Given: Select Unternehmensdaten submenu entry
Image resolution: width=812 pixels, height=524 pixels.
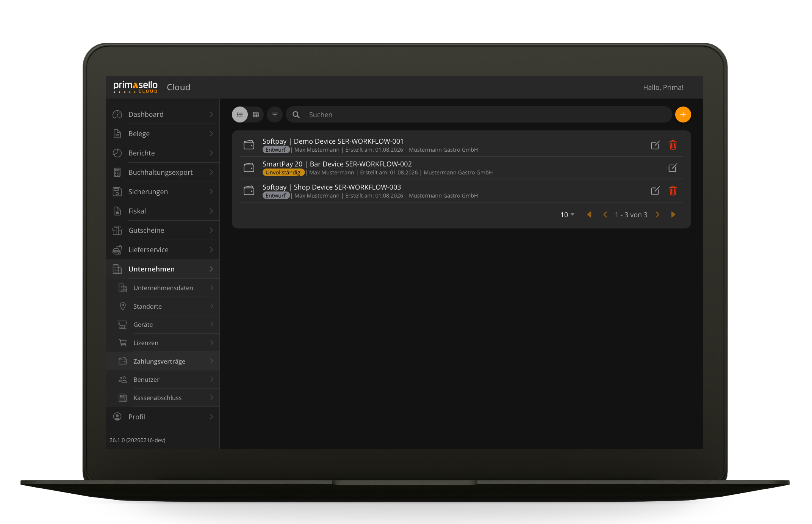Looking at the screenshot, I should tap(163, 288).
